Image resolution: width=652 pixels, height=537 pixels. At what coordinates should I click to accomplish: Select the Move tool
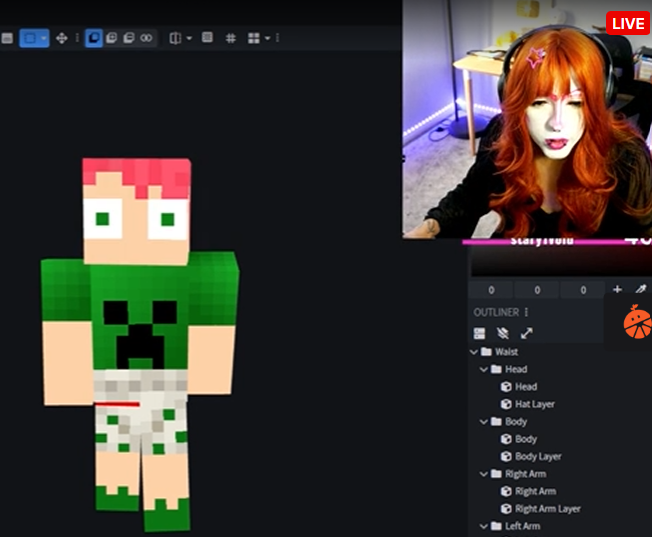click(62, 38)
